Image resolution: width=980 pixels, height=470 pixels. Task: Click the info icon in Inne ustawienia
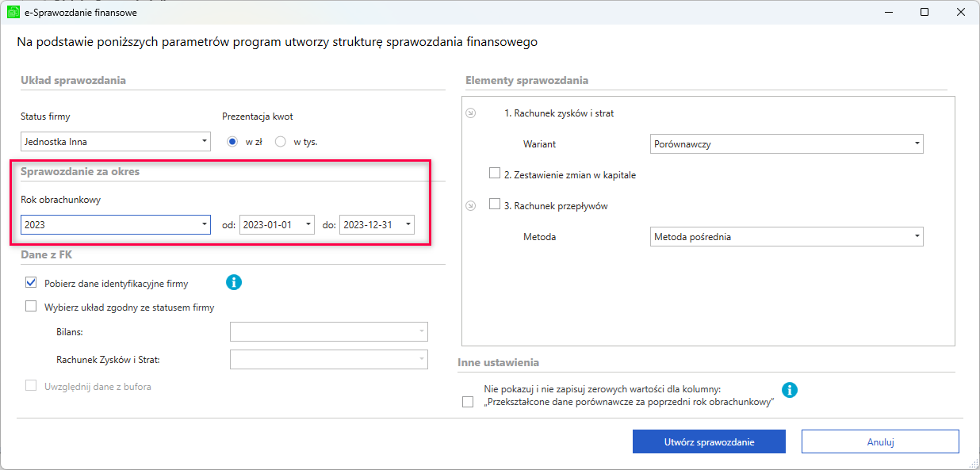[790, 390]
